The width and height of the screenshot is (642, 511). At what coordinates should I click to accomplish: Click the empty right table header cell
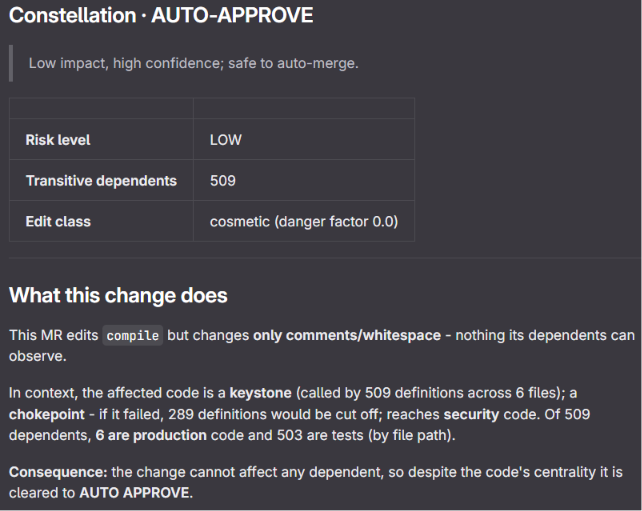304,109
